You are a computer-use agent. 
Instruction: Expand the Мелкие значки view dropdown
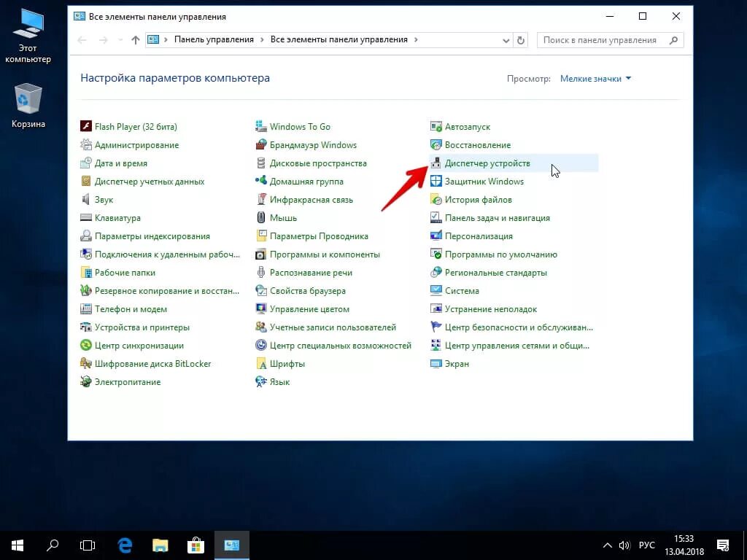point(595,79)
